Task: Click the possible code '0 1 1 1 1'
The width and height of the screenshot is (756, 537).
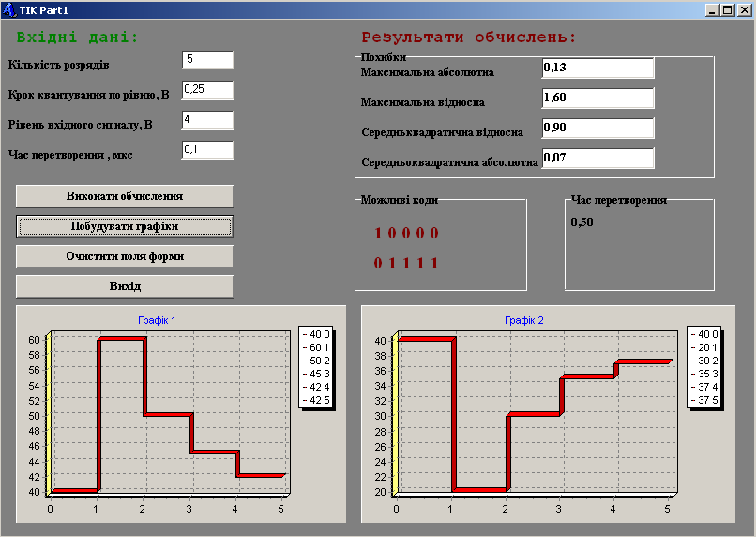Action: (x=406, y=264)
